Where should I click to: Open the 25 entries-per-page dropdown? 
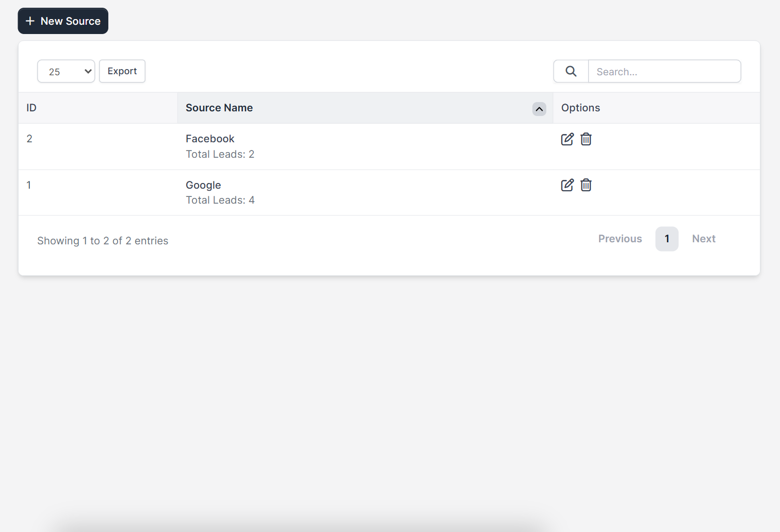pyautogui.click(x=66, y=71)
